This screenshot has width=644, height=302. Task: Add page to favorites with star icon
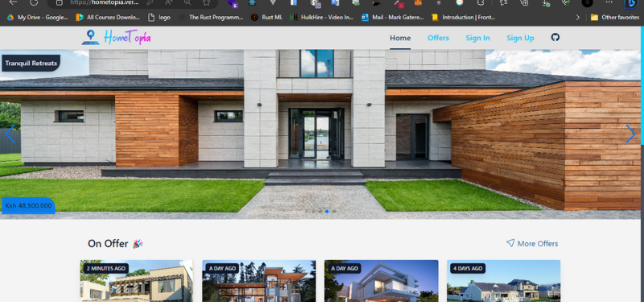pos(206,2)
